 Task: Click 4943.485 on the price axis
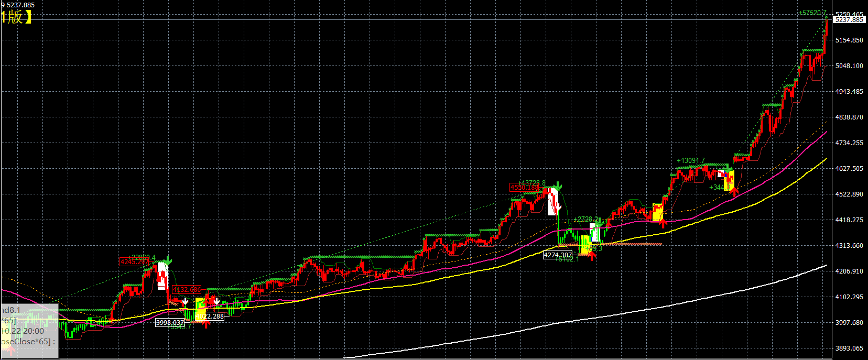tap(849, 91)
